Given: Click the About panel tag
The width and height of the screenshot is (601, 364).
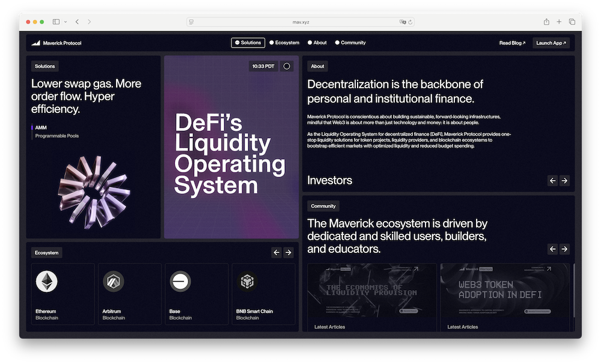Looking at the screenshot, I should pyautogui.click(x=317, y=66).
